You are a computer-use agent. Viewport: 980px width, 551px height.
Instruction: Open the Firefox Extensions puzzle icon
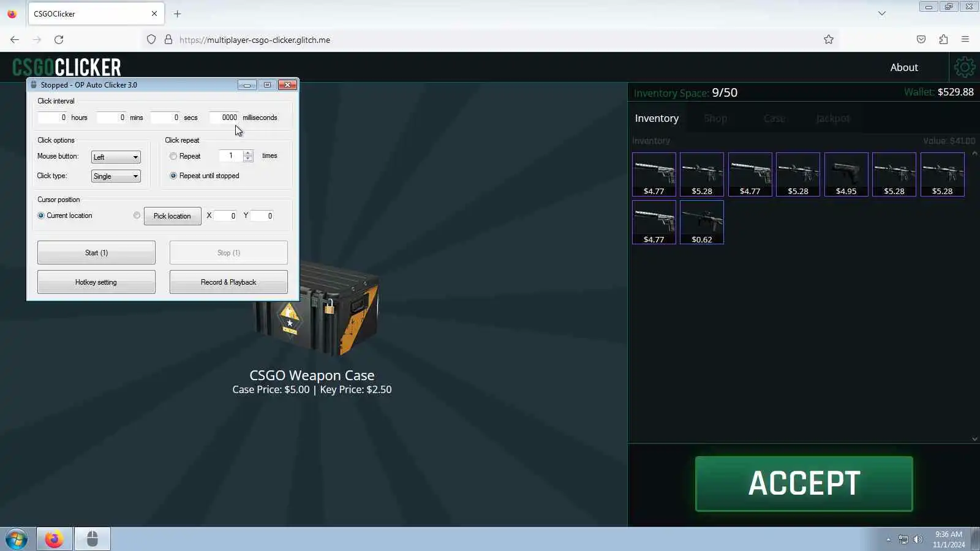[x=943, y=40]
